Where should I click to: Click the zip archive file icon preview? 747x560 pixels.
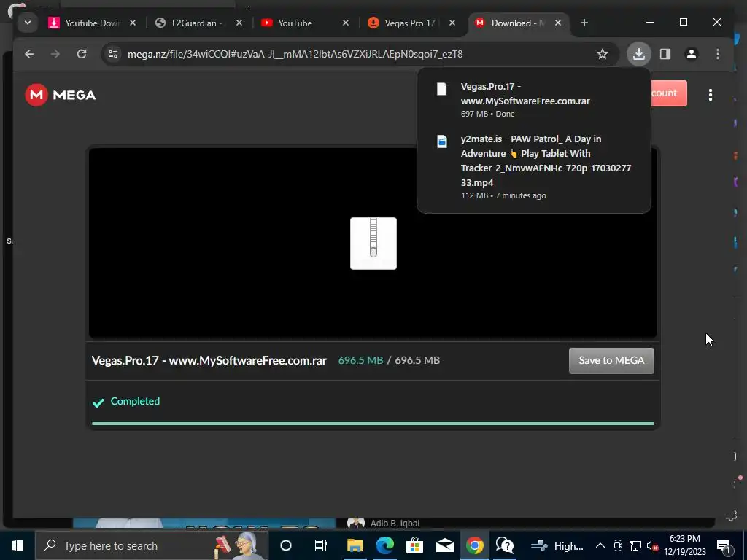(373, 244)
